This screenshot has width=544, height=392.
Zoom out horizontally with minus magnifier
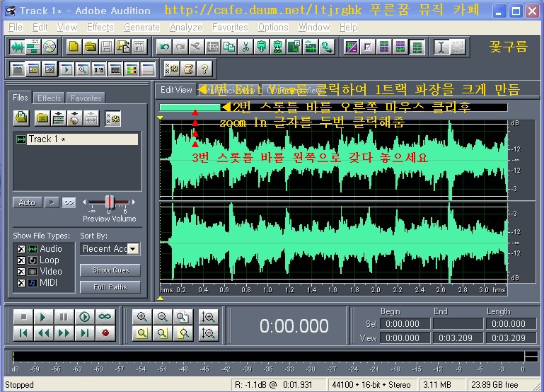click(x=163, y=317)
